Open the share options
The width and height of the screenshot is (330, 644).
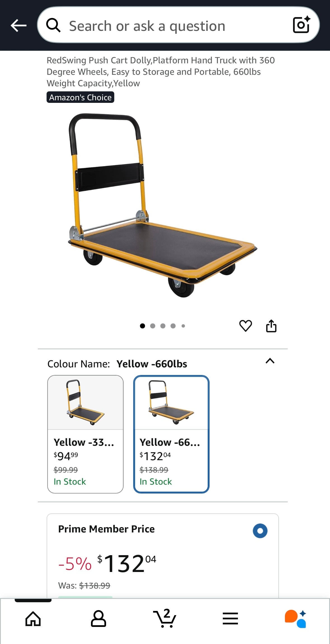(x=271, y=326)
